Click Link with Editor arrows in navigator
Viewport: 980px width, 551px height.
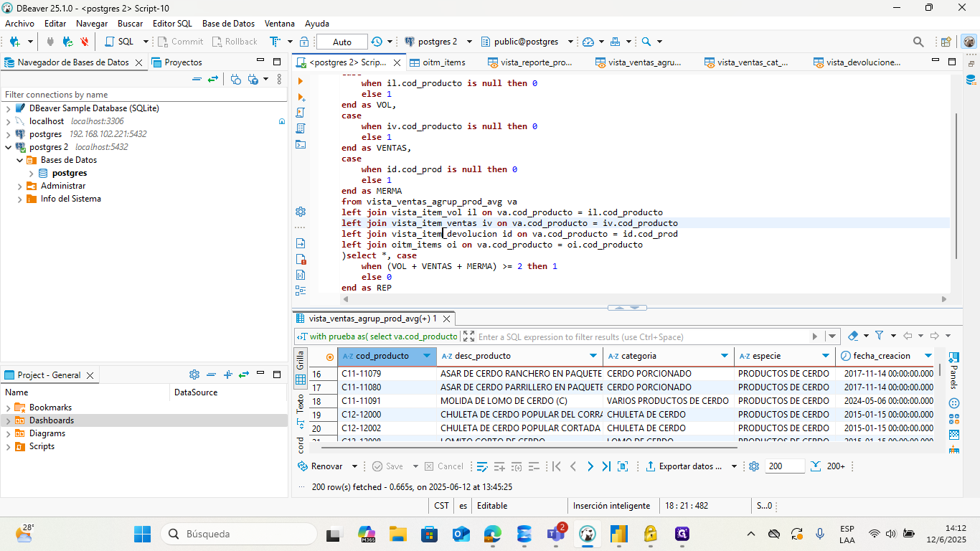(x=213, y=79)
